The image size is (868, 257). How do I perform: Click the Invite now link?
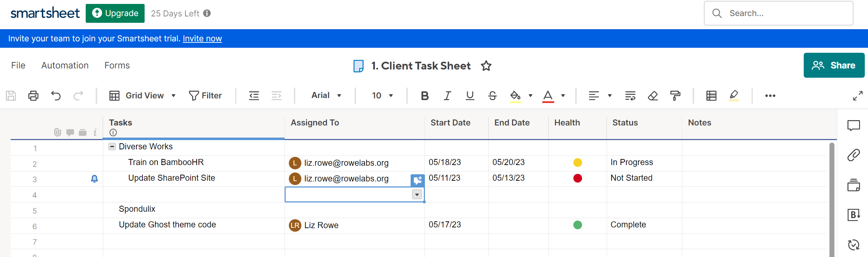click(x=202, y=38)
